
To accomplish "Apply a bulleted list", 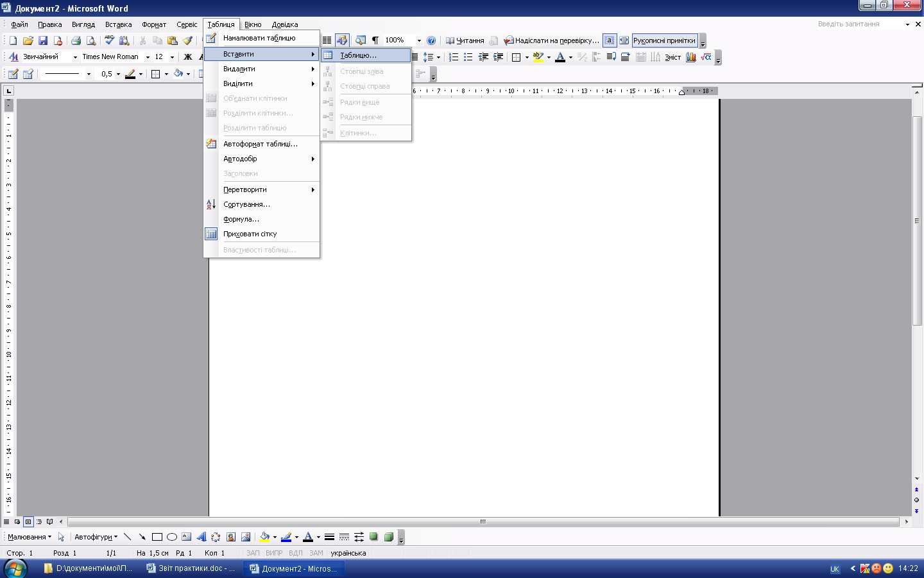I will click(468, 57).
